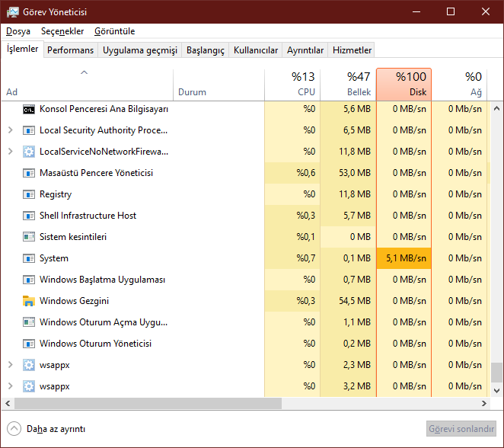This screenshot has width=504, height=448.
Task: Sort by the Disk column header
Action: [404, 85]
